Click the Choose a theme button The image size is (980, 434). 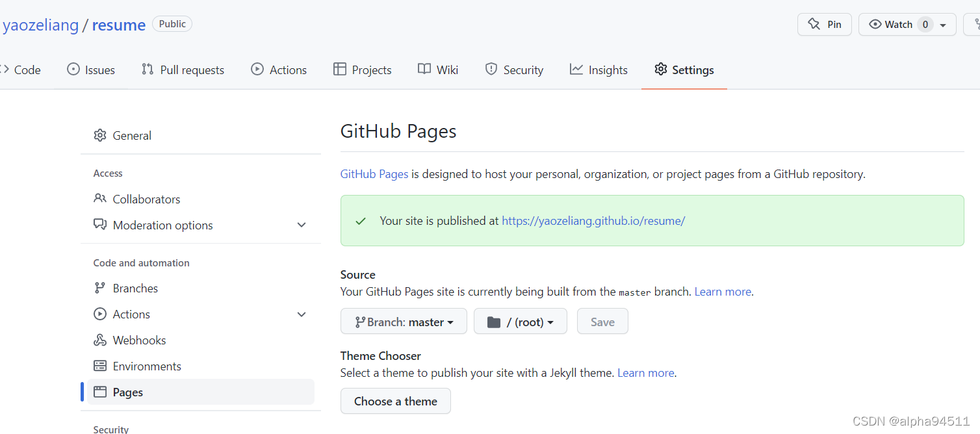pos(396,401)
